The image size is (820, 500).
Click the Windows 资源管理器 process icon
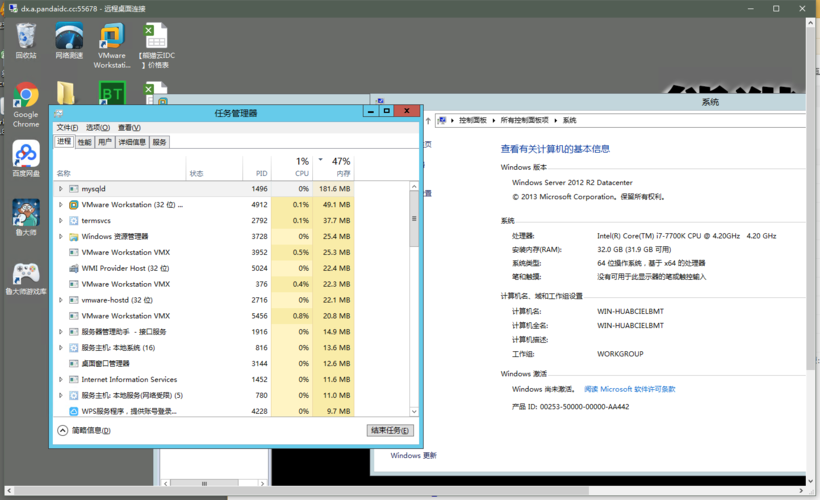coord(74,236)
